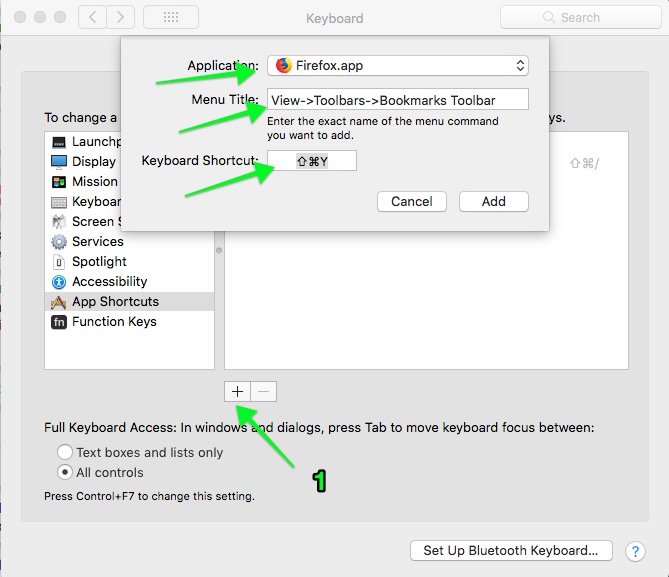This screenshot has height=577, width=669.
Task: Click the Add button
Action: tap(494, 201)
